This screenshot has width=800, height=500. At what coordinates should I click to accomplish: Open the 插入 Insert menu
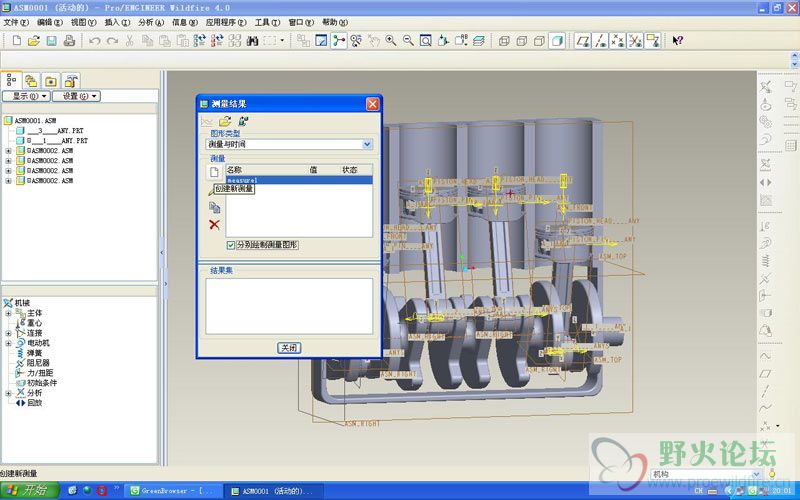[x=117, y=22]
